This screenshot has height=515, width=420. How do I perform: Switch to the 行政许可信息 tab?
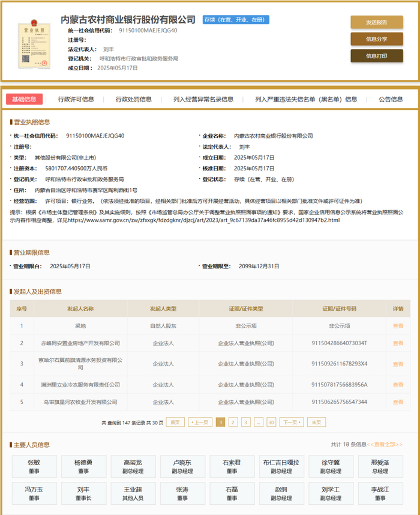[x=76, y=99]
